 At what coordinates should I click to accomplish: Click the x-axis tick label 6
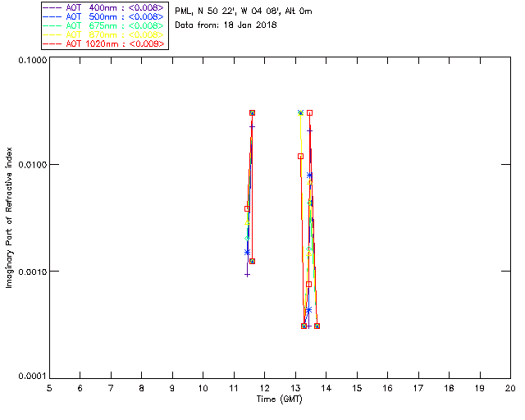click(80, 388)
